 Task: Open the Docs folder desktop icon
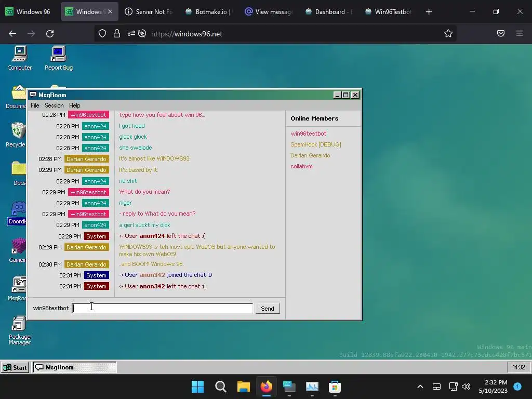point(19,174)
